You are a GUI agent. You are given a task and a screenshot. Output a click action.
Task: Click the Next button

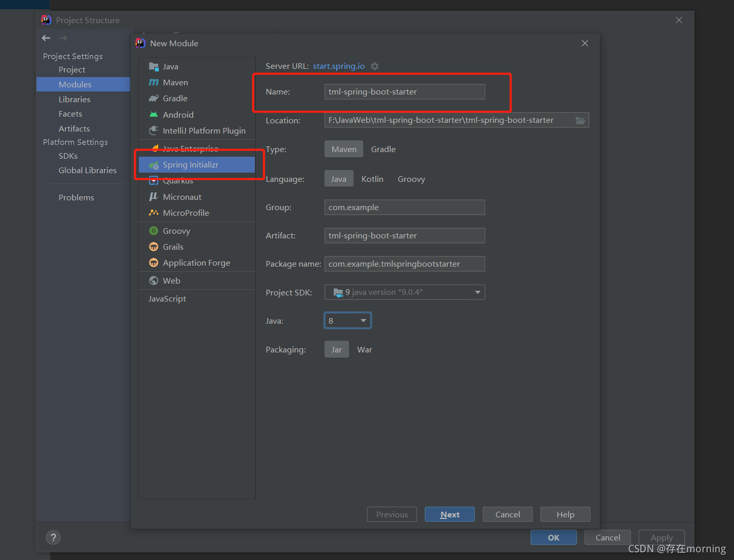coord(450,514)
